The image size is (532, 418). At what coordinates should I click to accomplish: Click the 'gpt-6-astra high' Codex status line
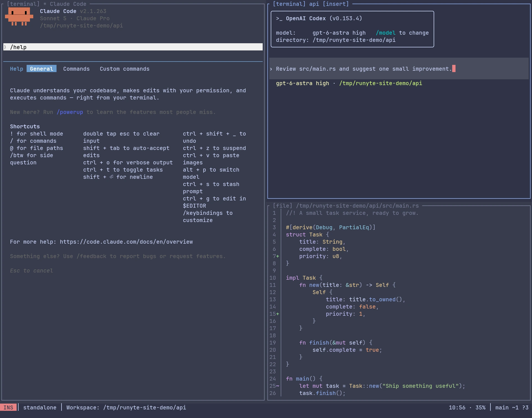(x=349, y=83)
